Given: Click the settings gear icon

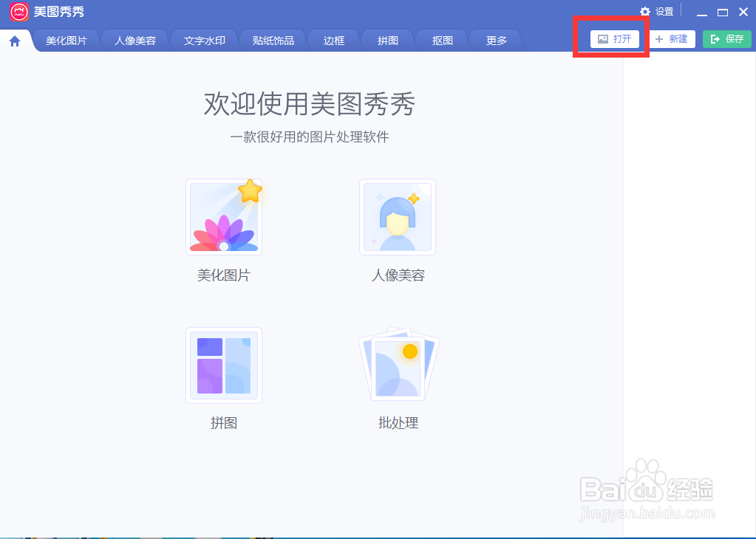Looking at the screenshot, I should click(644, 11).
